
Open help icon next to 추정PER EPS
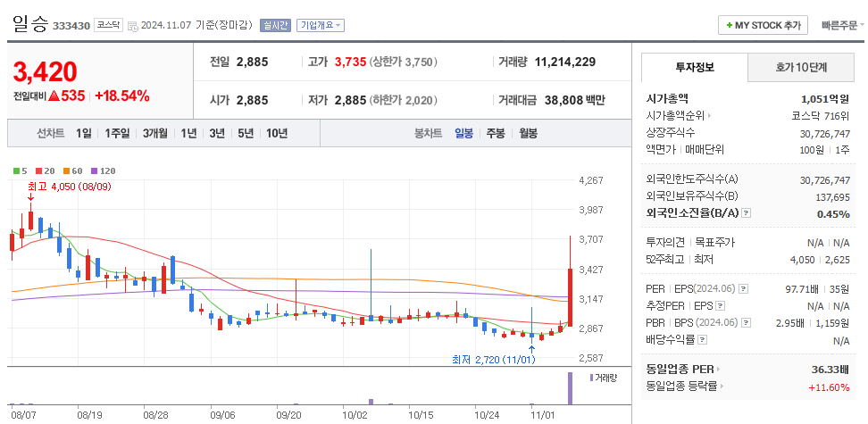720,305
